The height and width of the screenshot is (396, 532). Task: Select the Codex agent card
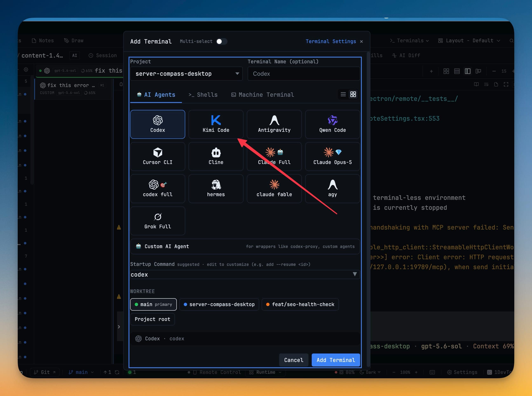point(158,124)
